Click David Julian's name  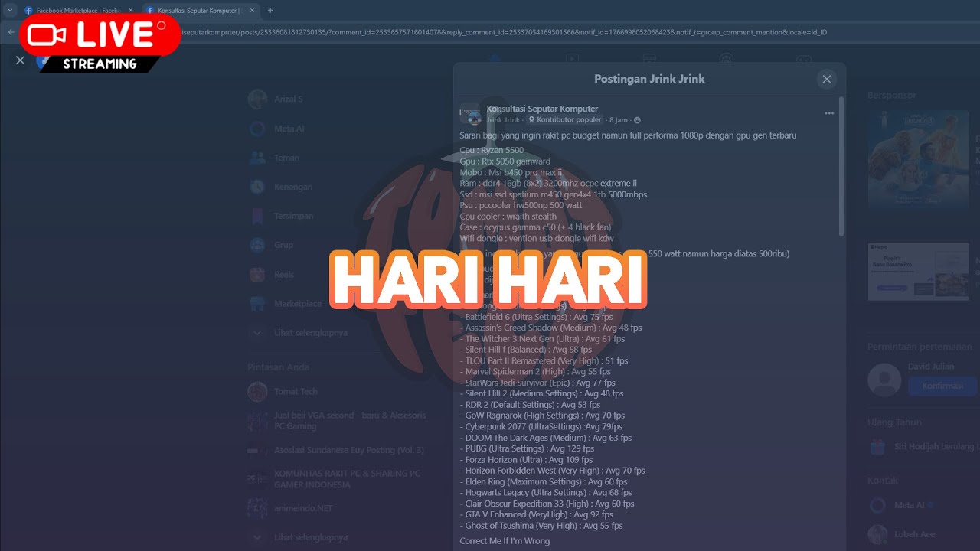click(x=930, y=367)
